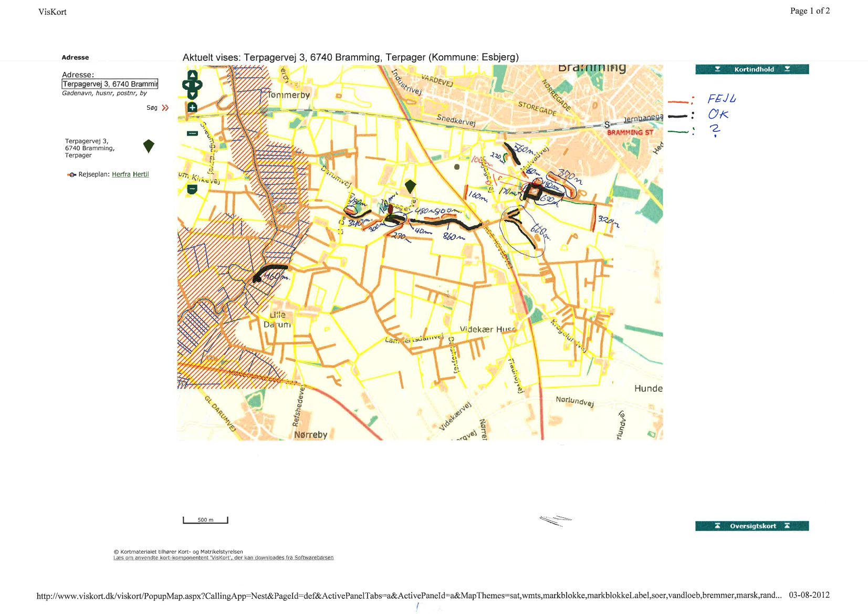Pan the map left with arrow control
The image size is (868, 614).
click(x=186, y=85)
